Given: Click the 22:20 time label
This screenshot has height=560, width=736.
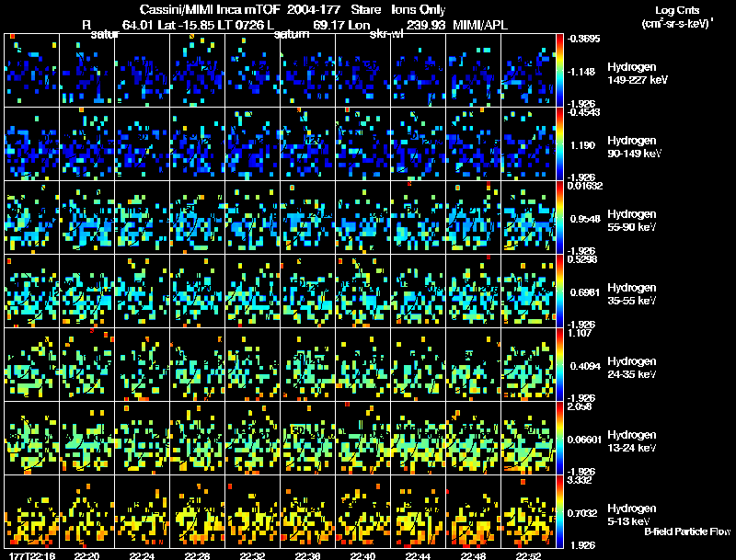Looking at the screenshot, I should pos(86,555).
